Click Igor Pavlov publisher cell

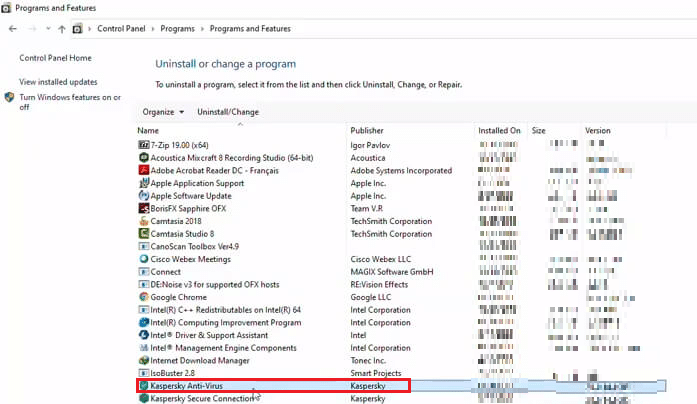370,145
